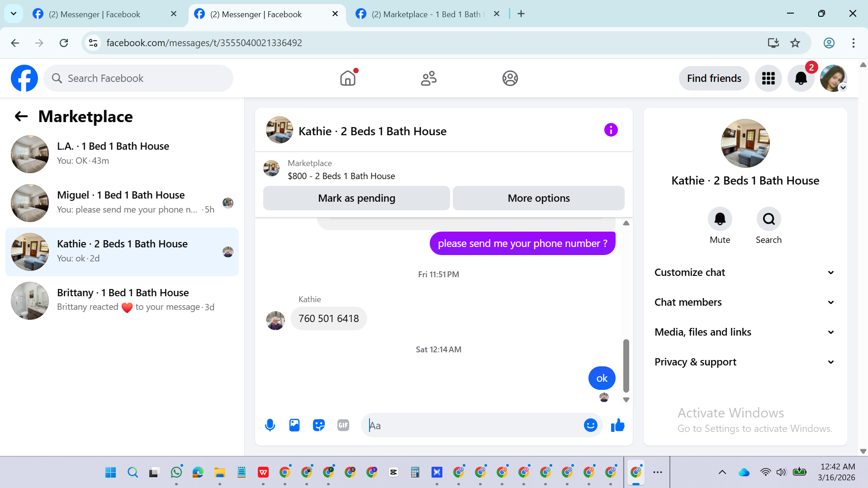Image resolution: width=868 pixels, height=488 pixels.
Task: Search in conversation with magnifier icon
Action: tap(768, 219)
